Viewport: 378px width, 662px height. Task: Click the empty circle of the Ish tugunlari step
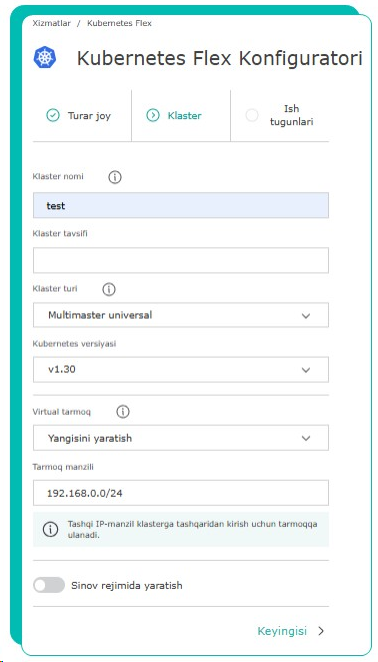click(x=252, y=115)
